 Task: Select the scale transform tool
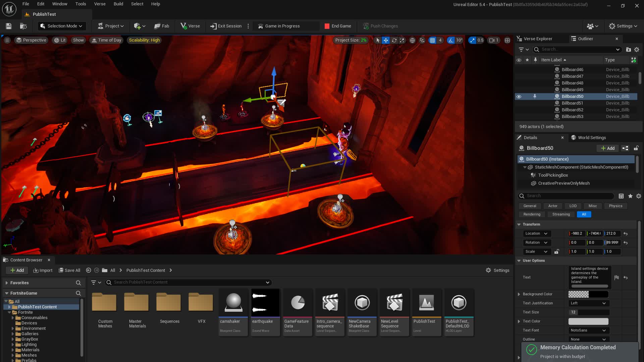coord(402,40)
